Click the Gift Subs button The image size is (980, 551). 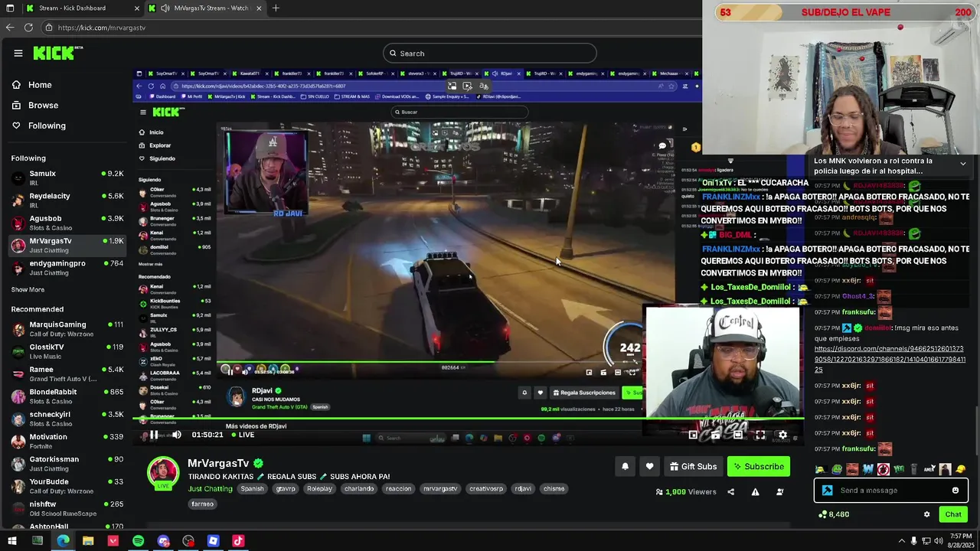click(693, 467)
